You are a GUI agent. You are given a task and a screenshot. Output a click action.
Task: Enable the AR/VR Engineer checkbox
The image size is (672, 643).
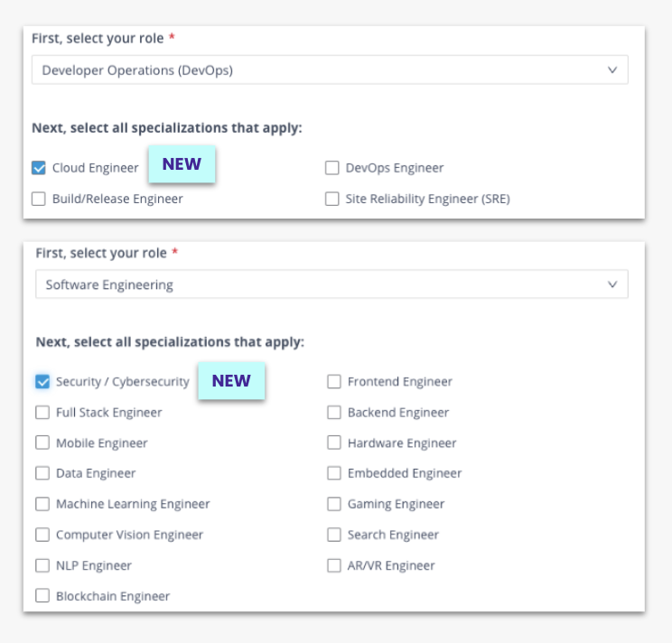pos(334,565)
